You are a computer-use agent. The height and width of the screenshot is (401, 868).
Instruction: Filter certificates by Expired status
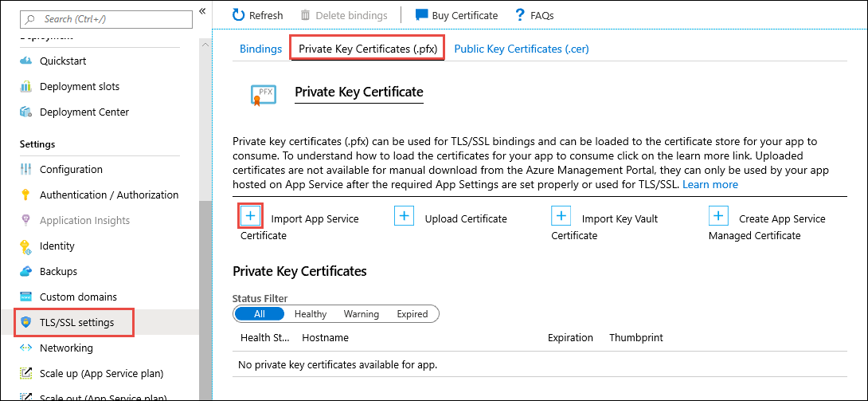pyautogui.click(x=412, y=314)
